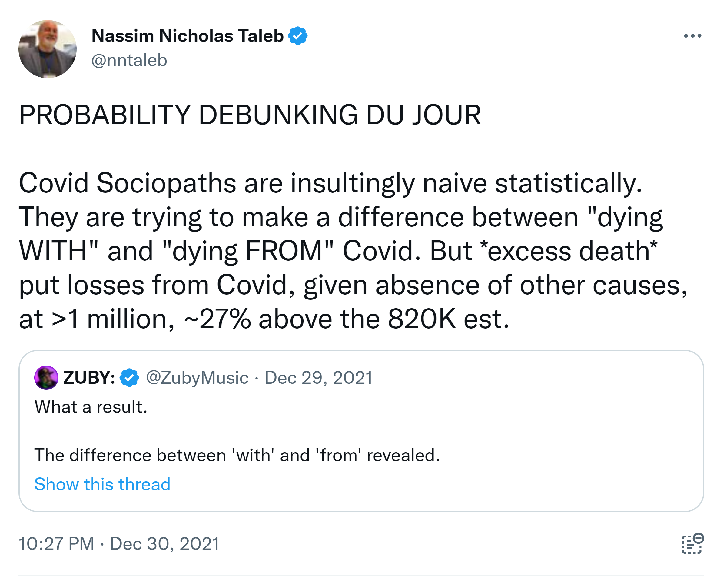The height and width of the screenshot is (588, 717).
Task: Click ZUBY's small round avatar
Action: click(x=46, y=377)
